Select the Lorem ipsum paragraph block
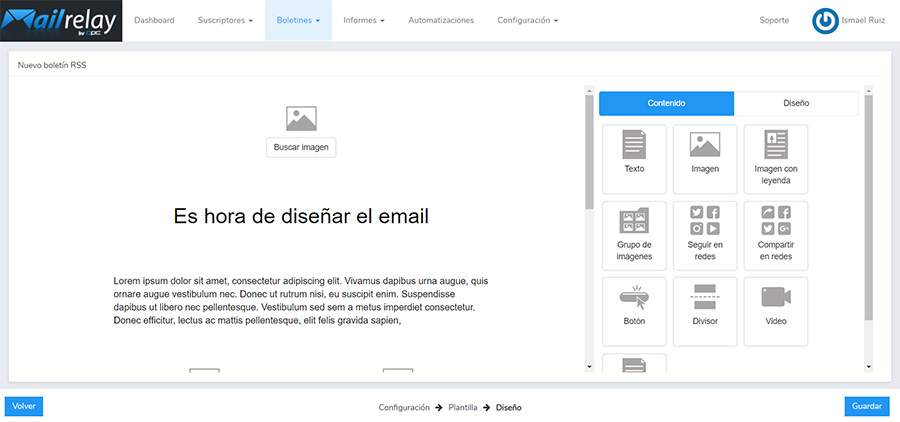Screen dimensions: 900x422 [301, 301]
